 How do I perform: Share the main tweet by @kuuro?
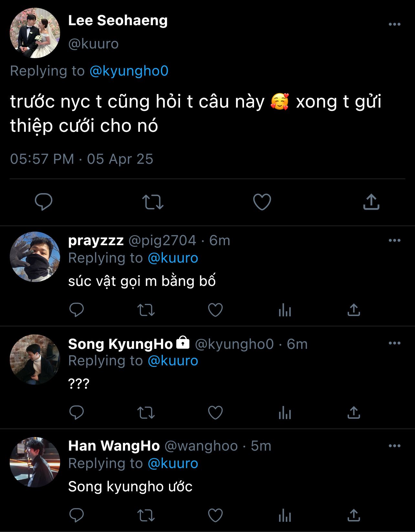coord(371,202)
